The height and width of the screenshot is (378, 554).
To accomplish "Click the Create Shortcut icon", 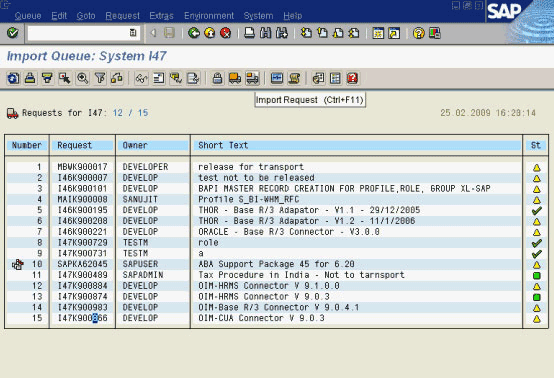I will pos(394,33).
